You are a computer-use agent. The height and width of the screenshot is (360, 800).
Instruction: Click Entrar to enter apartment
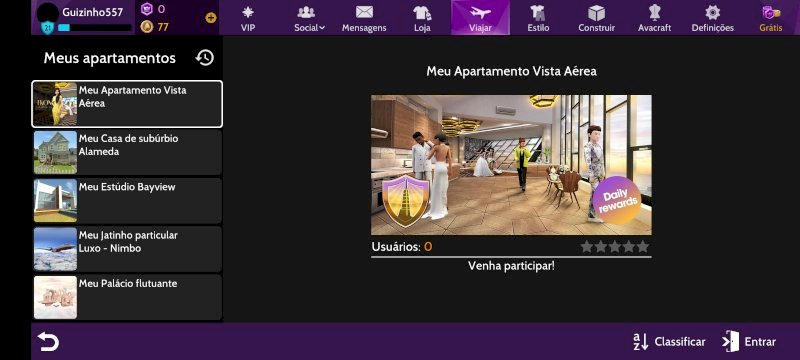click(x=749, y=342)
